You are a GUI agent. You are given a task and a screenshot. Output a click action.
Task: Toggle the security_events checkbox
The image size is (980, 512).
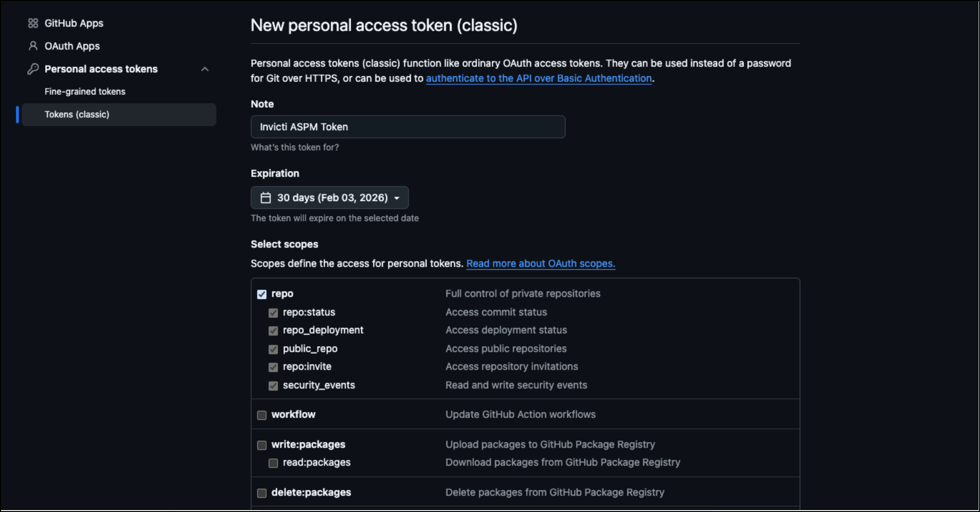273,386
